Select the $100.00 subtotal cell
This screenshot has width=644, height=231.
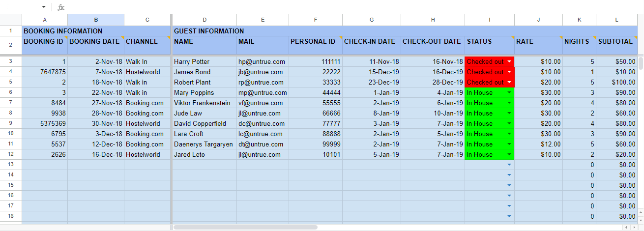pyautogui.click(x=617, y=83)
